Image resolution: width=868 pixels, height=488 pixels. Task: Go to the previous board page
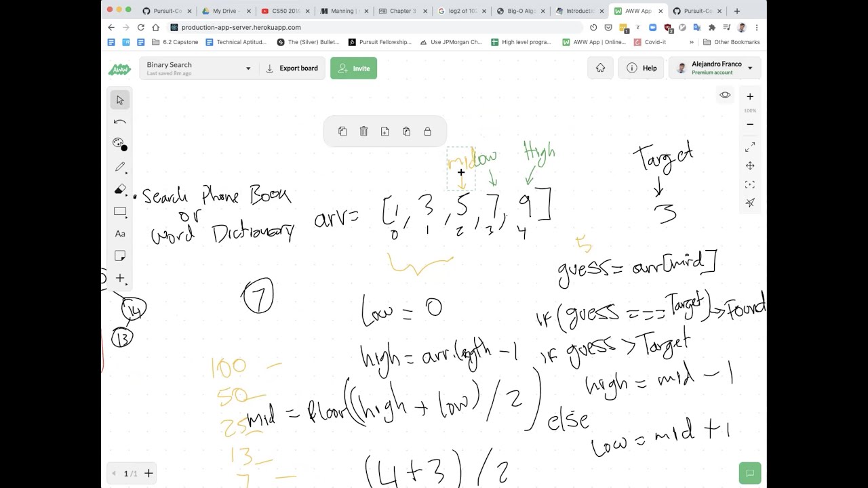pos(114,474)
